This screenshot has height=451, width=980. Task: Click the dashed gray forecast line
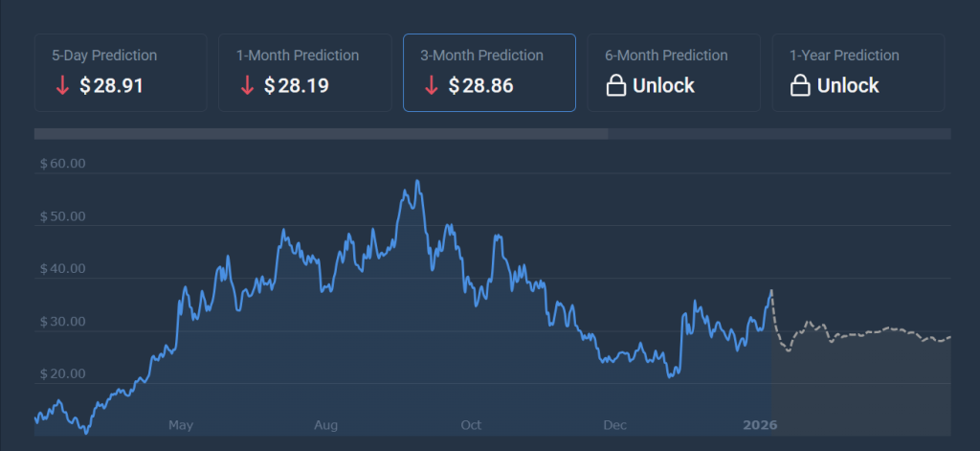pyautogui.click(x=861, y=332)
